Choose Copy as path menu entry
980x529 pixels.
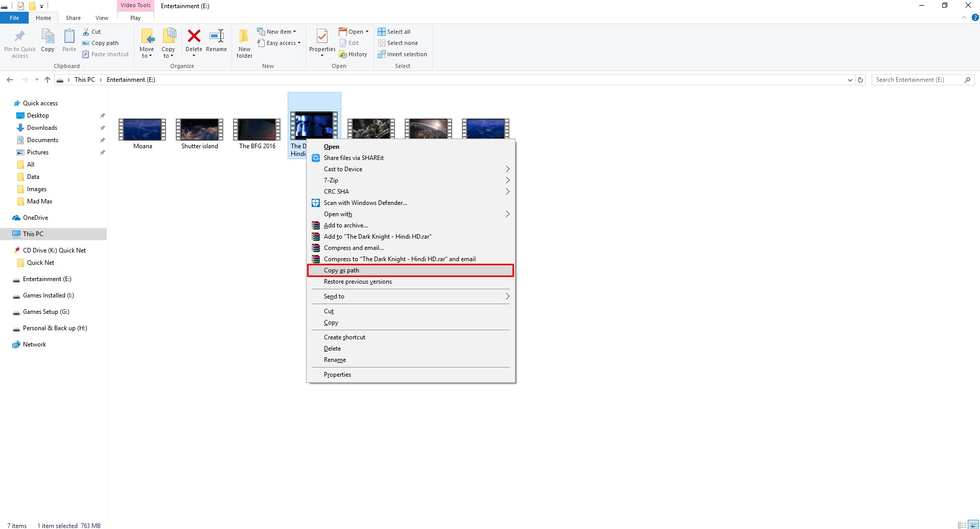tap(410, 270)
